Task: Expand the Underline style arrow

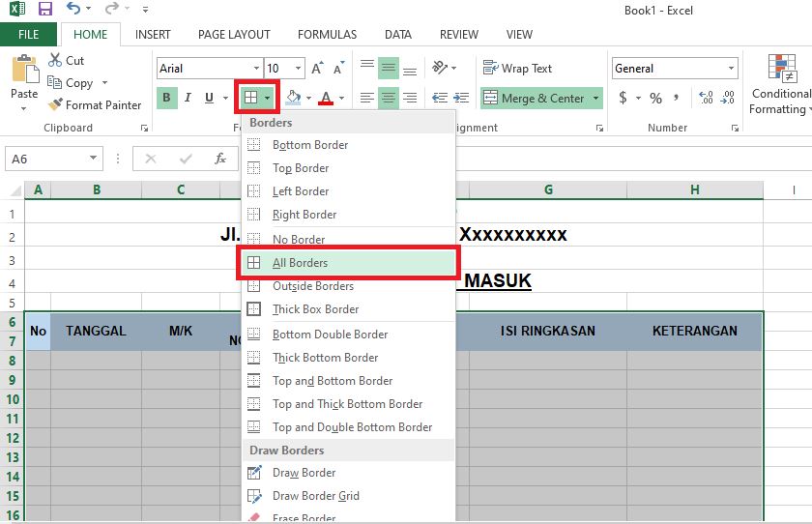Action: (226, 98)
